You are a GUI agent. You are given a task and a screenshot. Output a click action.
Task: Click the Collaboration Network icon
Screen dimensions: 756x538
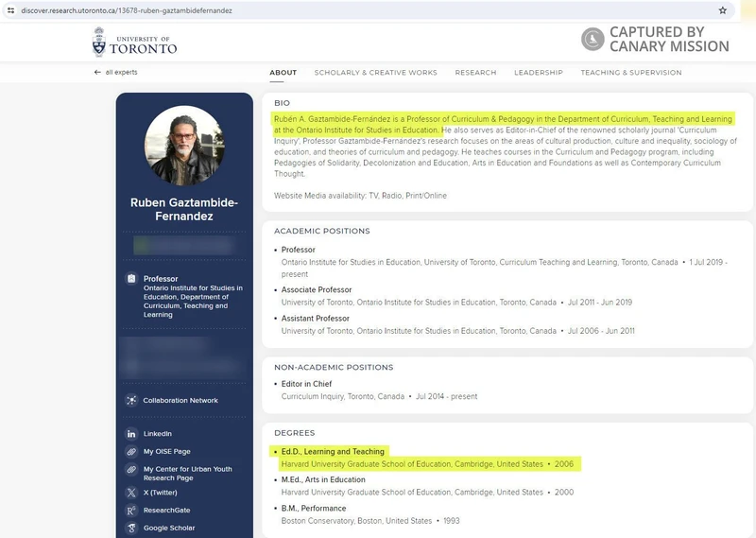click(x=131, y=400)
